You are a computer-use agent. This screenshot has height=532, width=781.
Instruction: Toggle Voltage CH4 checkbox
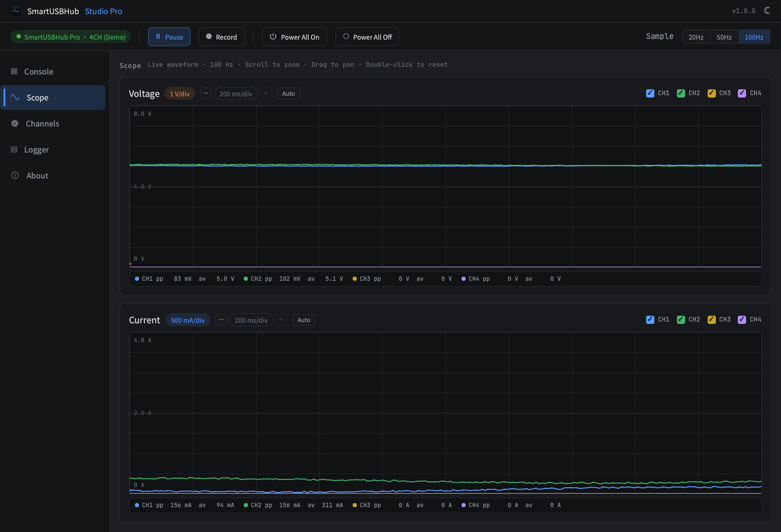click(742, 93)
